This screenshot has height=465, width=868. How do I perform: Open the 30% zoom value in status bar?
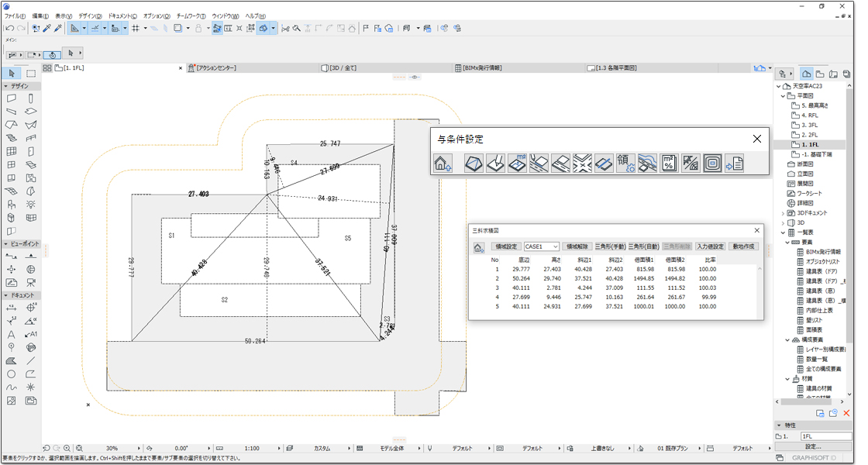(112, 449)
